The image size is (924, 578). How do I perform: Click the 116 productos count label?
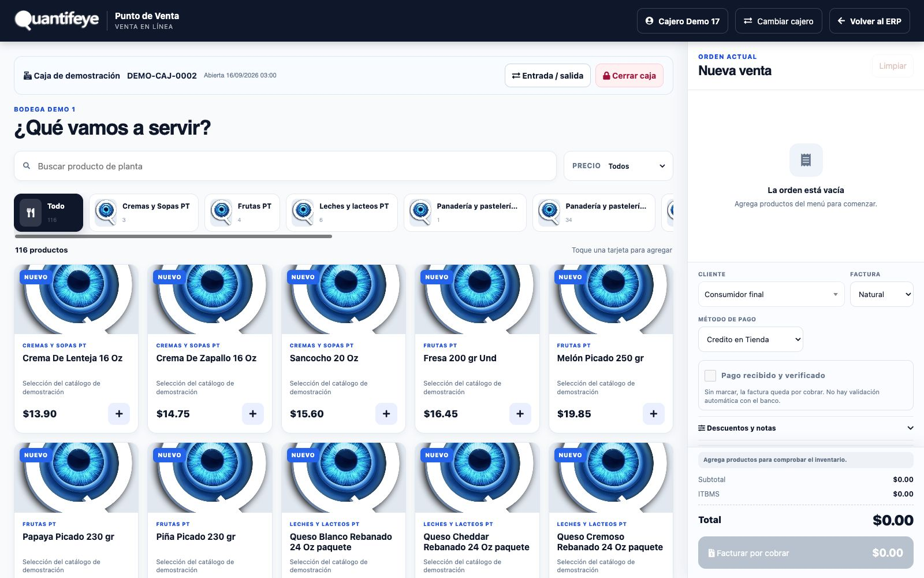pyautogui.click(x=42, y=250)
